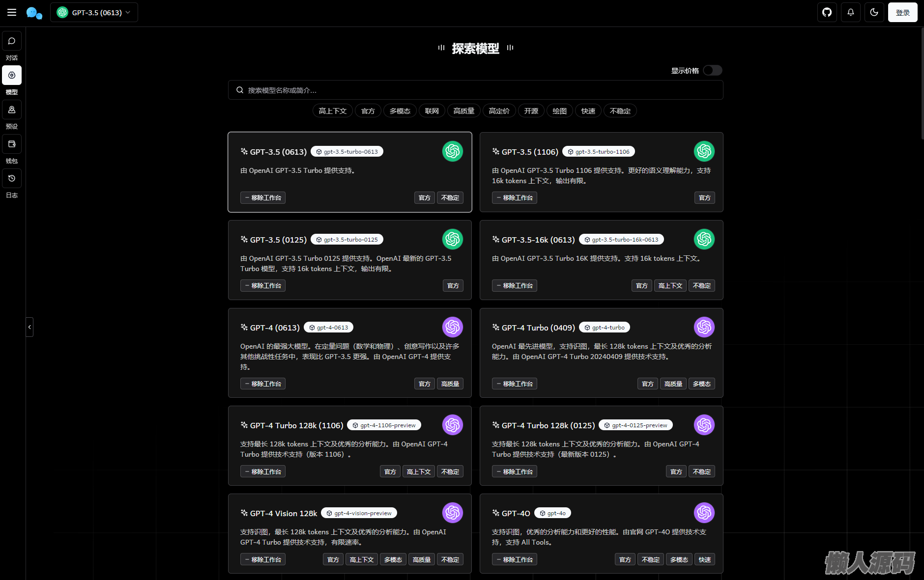Click the purple logo on GPT-4O card
924x580 pixels.
pos(704,513)
